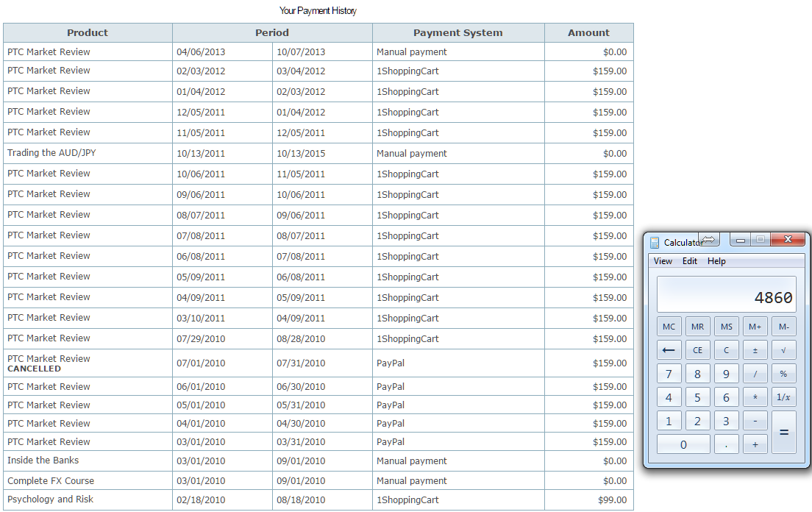This screenshot has width=812, height=512.
Task: Click the C clear key
Action: tap(727, 350)
